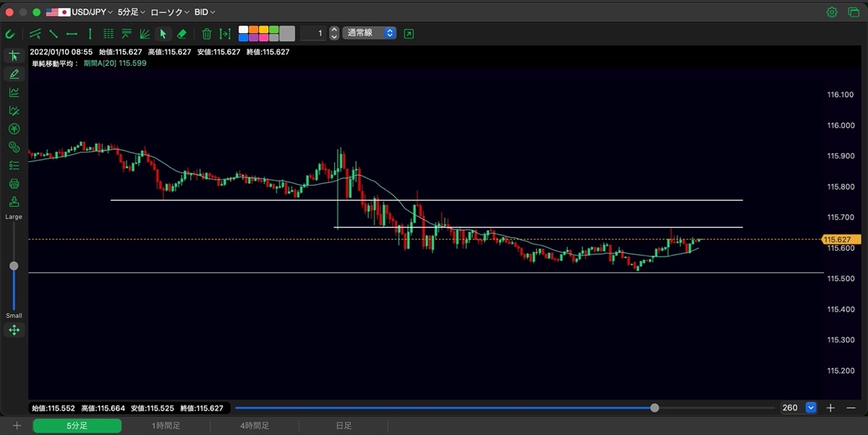Screen dimensions: 868x435
Task: Click the plus zoom-in button near 260
Action: 831,408
